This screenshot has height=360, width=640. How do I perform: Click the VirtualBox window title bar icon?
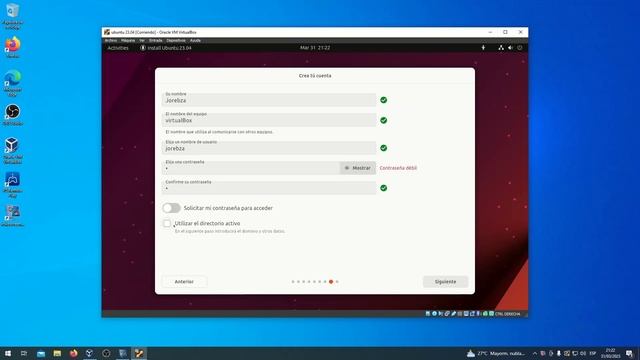pos(107,32)
